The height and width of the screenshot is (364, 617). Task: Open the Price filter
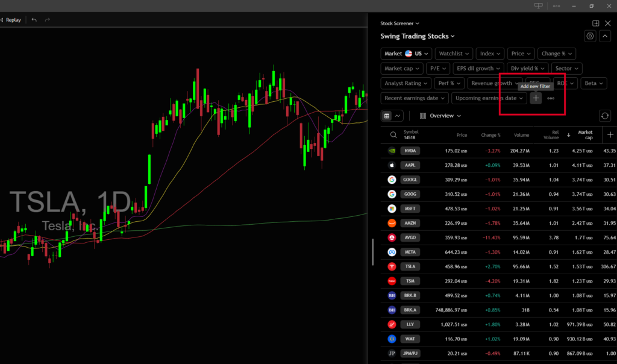(521, 54)
